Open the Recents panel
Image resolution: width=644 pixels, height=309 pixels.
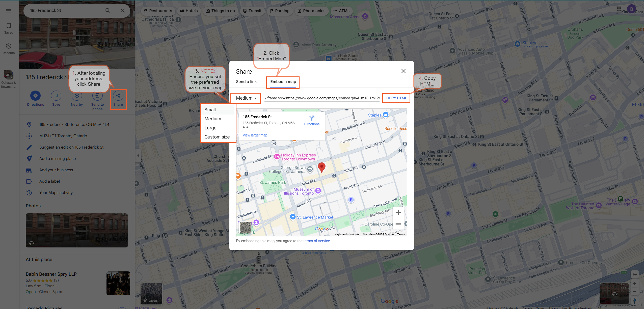[9, 49]
